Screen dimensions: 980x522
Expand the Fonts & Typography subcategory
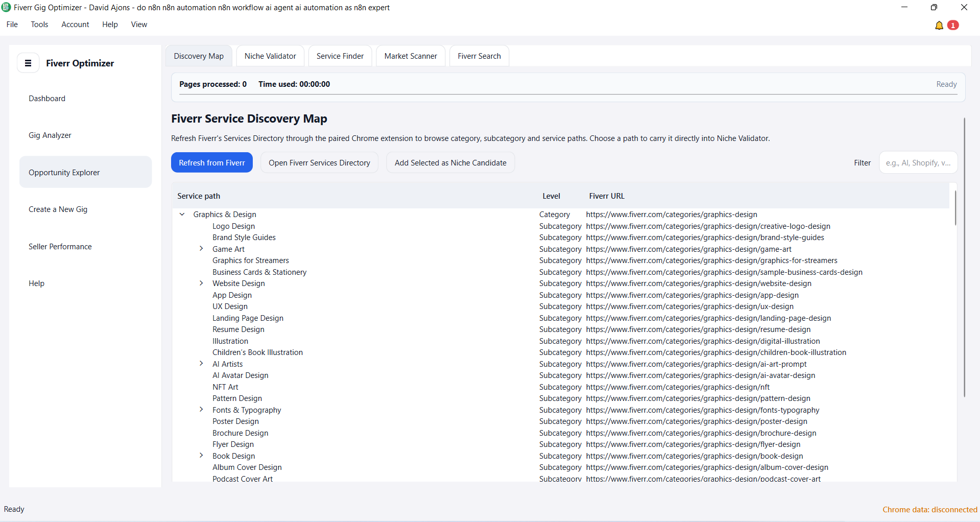(x=201, y=410)
